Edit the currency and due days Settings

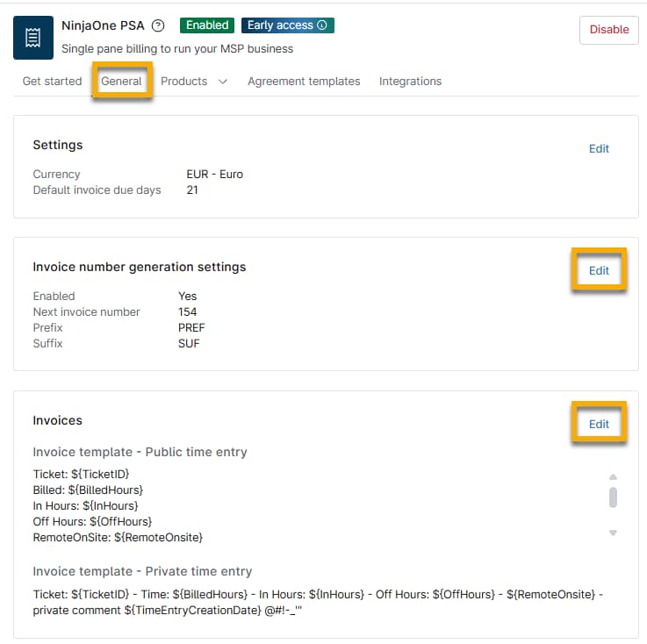tap(599, 148)
